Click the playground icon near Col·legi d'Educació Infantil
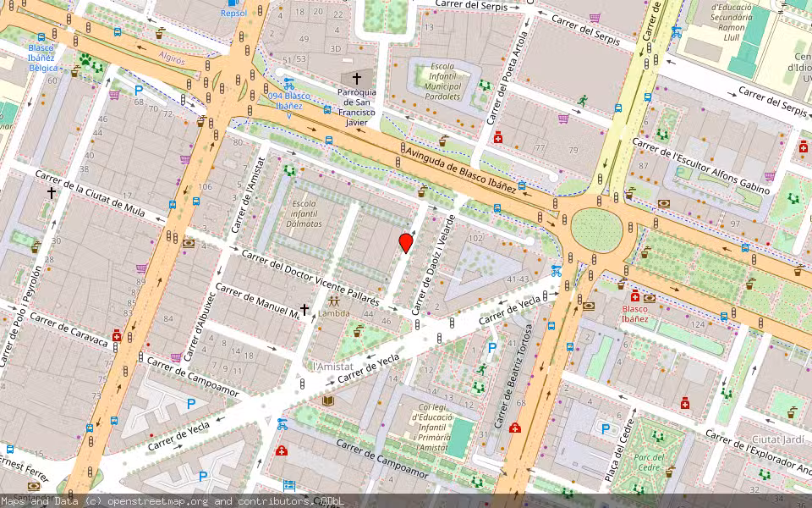This screenshot has height=508, width=812. pos(478,386)
